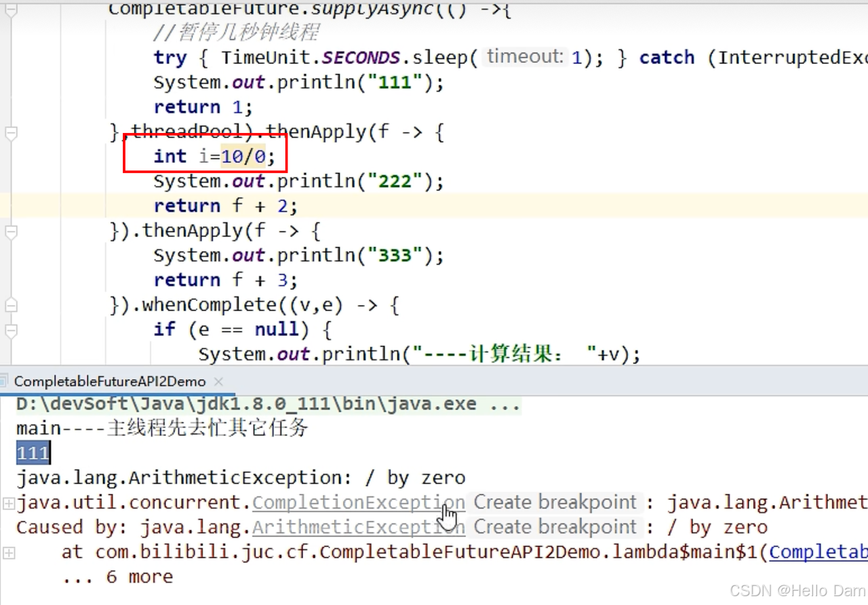
Task: Follow the Completab... source link in stack frame
Action: tap(818, 552)
